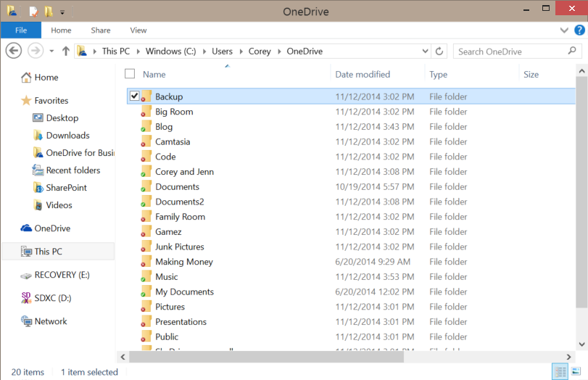
Task: Click the search magnifier icon
Action: point(572,51)
